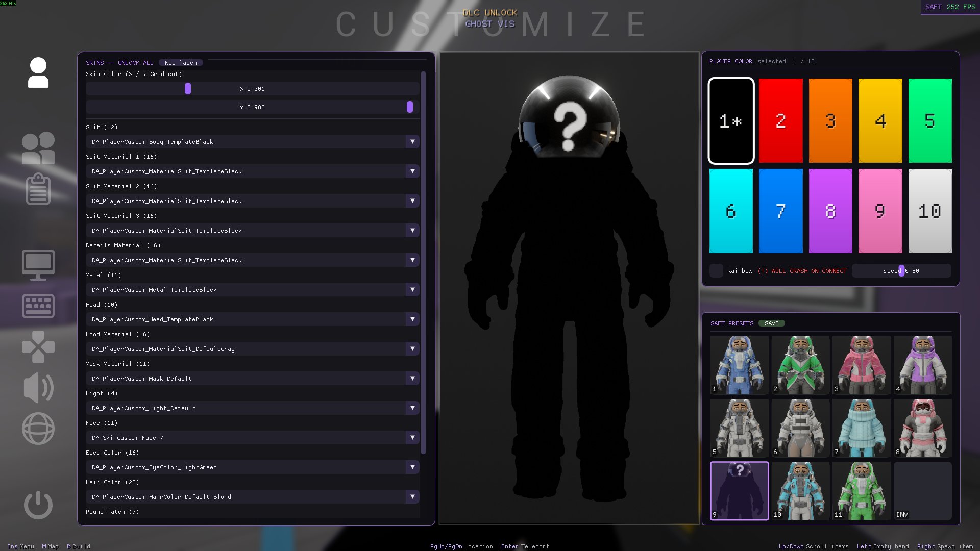Load preset 7 light blue puffy suit
The height and width of the screenshot is (551, 980).
tap(862, 428)
